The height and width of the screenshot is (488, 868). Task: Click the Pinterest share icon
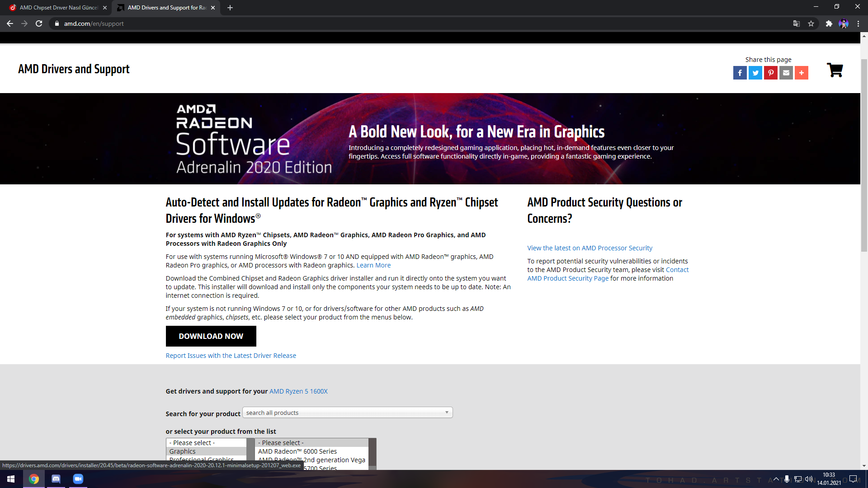[770, 73]
